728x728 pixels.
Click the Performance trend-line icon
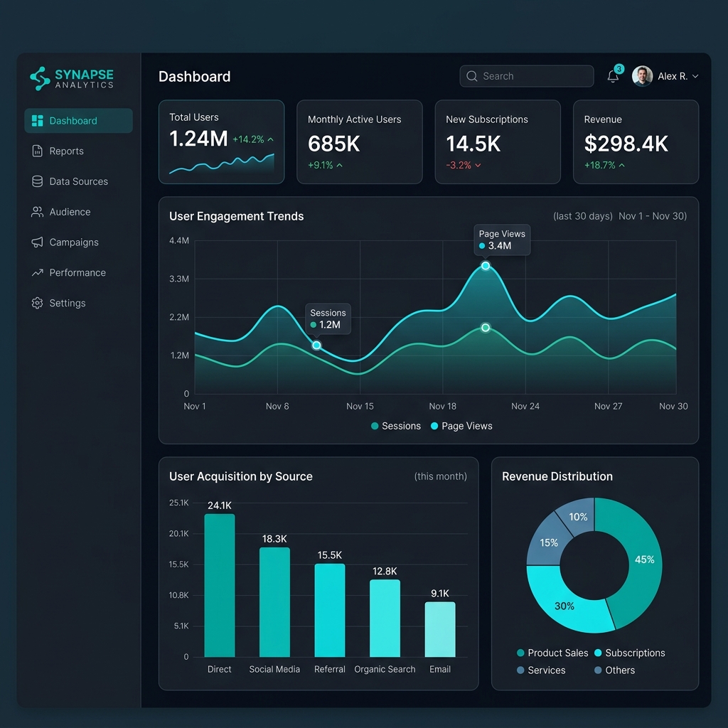click(x=37, y=272)
